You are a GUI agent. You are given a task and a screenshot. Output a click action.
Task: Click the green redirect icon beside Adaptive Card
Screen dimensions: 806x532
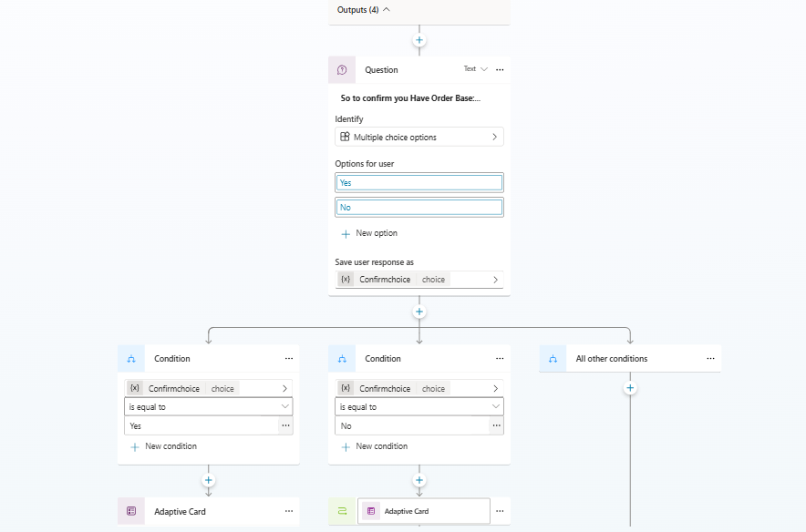(x=343, y=511)
